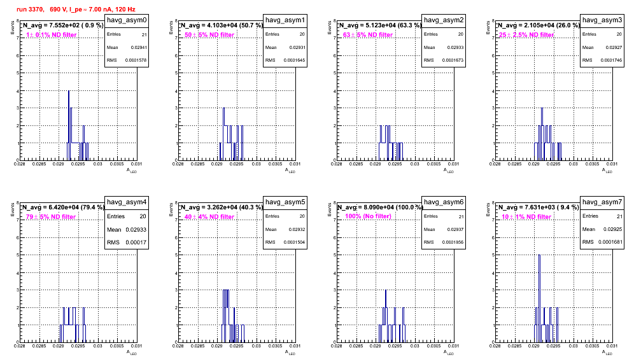Click the N_avg = 7.631e+03 label

(538, 207)
